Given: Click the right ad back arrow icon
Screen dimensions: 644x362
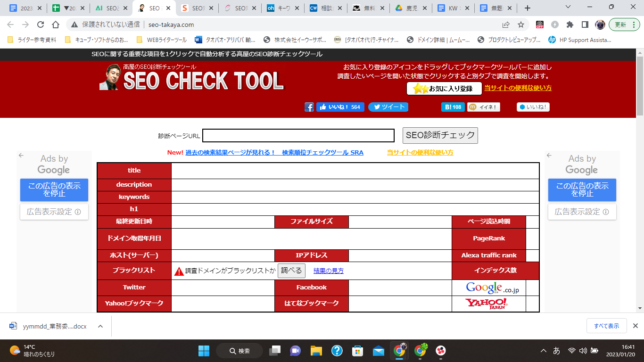Looking at the screenshot, I should pos(549,155).
